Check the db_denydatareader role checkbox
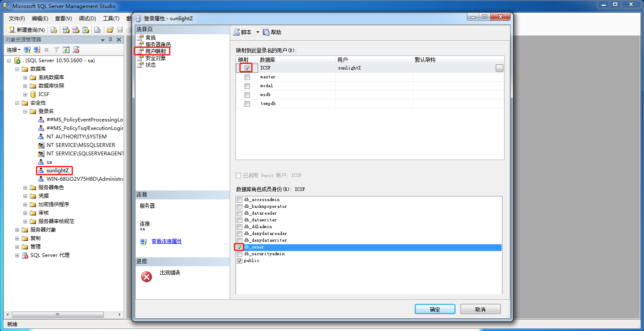This screenshot has height=331, width=644. tap(240, 234)
